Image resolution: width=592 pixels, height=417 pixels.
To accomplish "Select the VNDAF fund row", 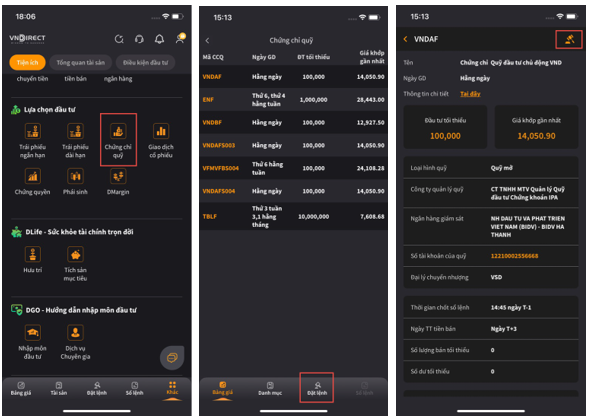I will pyautogui.click(x=293, y=77).
